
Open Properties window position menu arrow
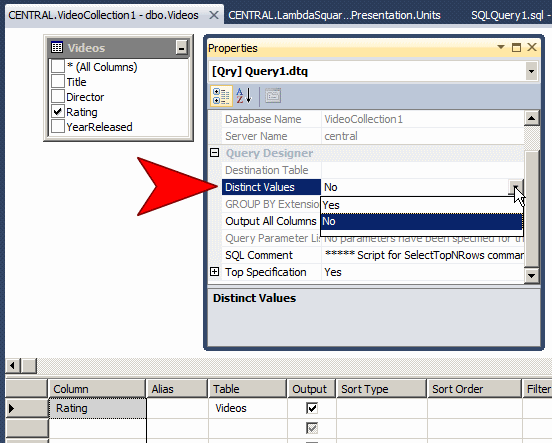[x=501, y=47]
